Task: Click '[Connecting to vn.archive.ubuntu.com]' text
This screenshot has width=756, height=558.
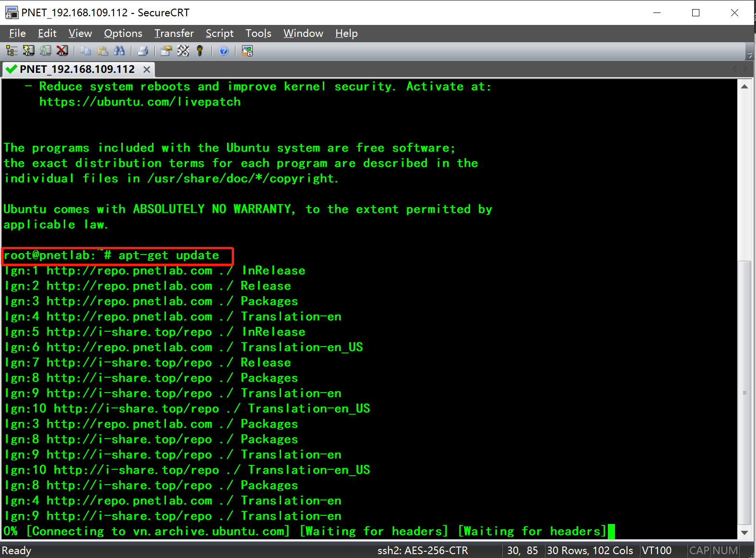Action: [x=158, y=531]
